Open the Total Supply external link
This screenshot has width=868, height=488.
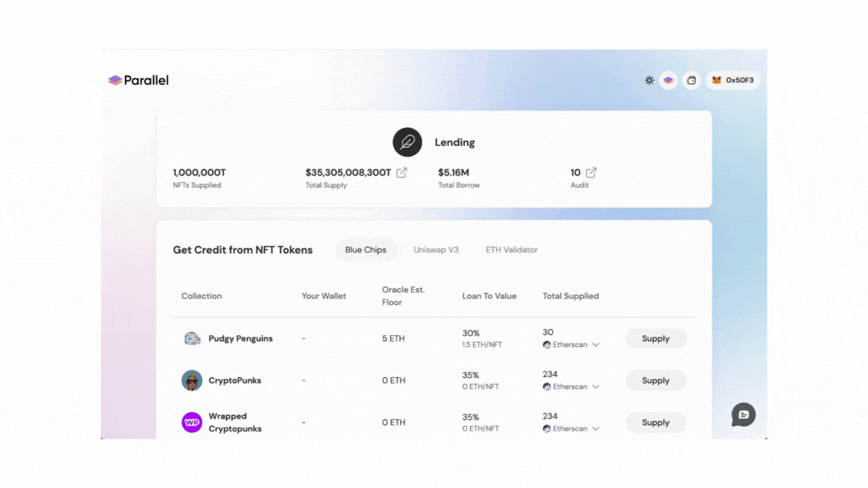402,172
